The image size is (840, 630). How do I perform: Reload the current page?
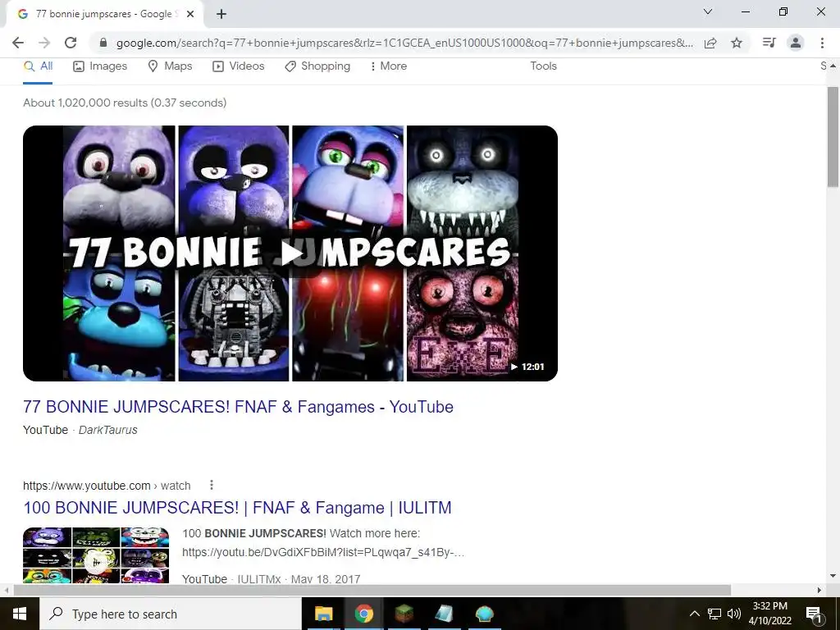(71, 43)
